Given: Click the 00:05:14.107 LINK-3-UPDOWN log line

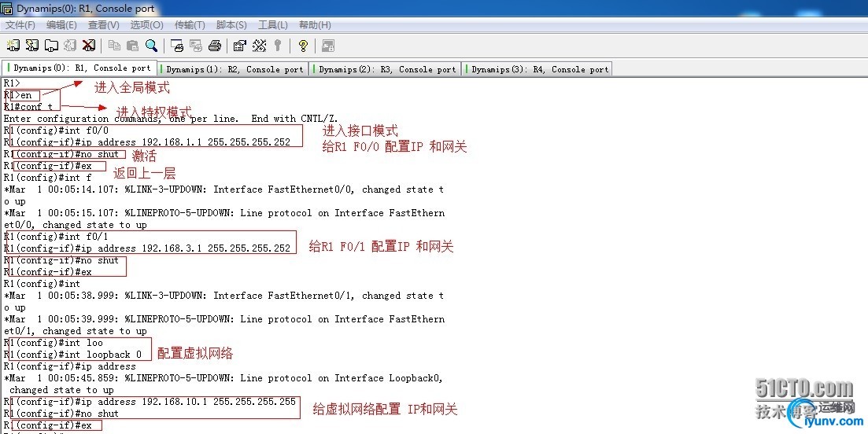Looking at the screenshot, I should click(223, 189).
